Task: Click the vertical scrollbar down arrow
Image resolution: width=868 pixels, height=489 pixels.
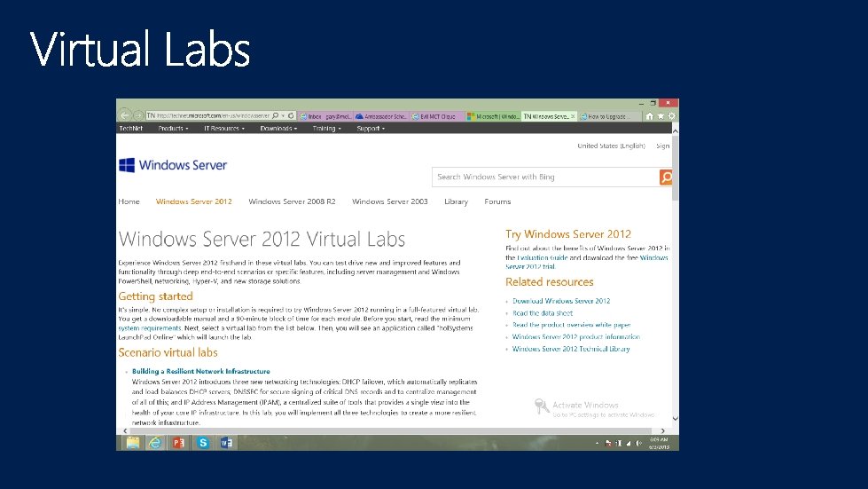Action: click(675, 419)
